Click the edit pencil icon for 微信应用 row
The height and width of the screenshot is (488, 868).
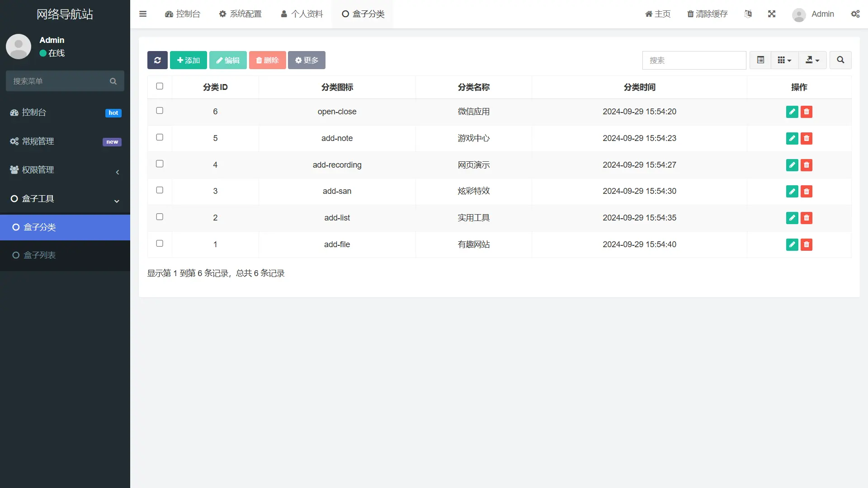click(792, 112)
